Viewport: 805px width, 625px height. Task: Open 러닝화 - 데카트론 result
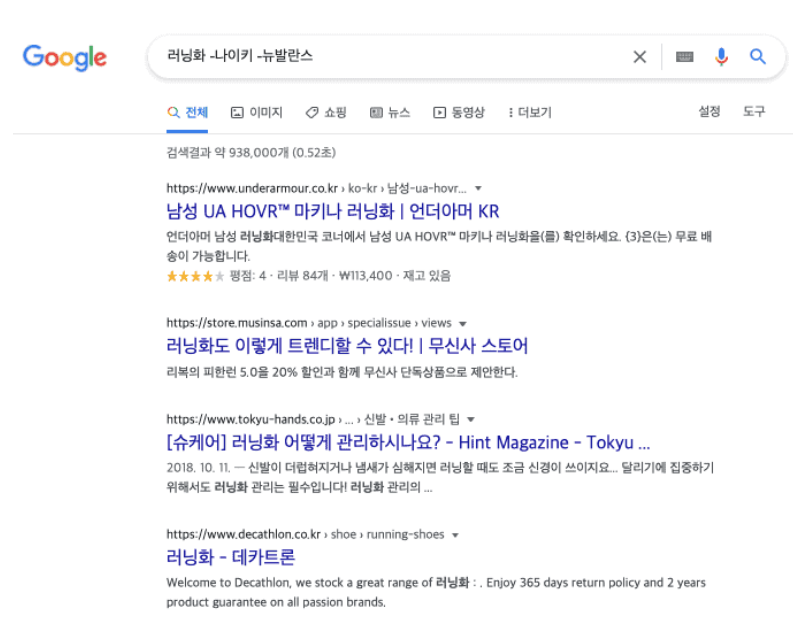click(231, 557)
